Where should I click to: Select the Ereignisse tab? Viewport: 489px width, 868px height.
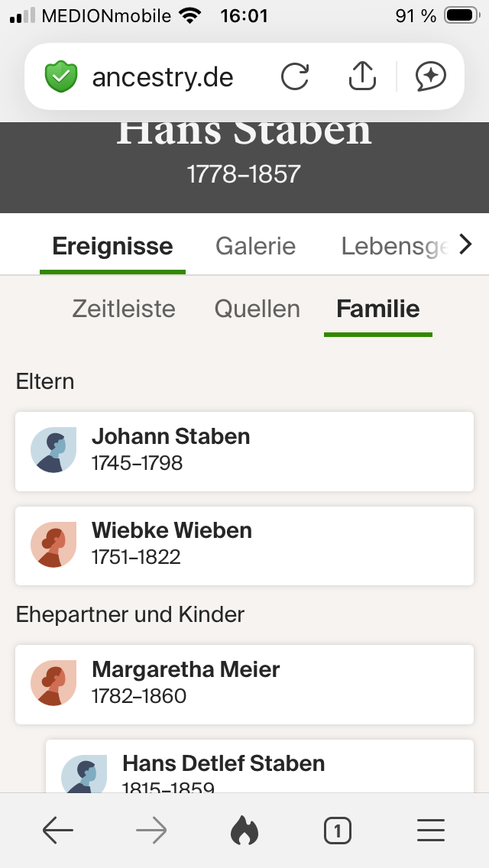112,247
